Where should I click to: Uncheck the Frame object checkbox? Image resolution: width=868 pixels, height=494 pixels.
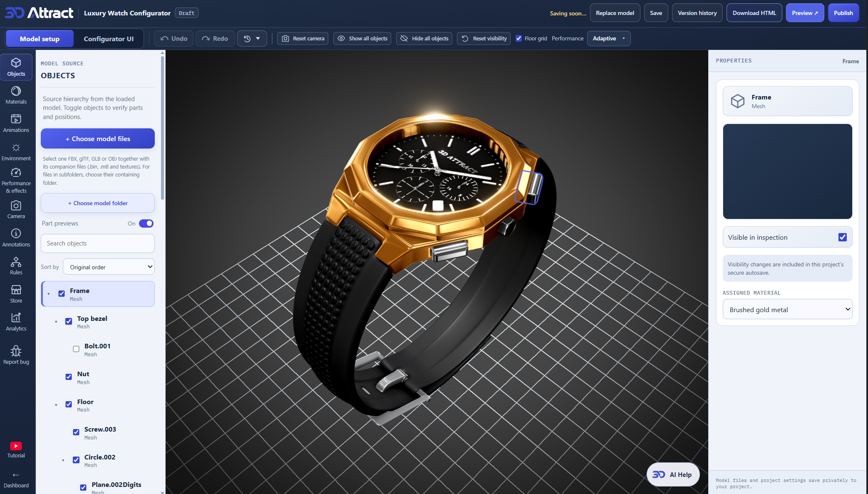[62, 293]
